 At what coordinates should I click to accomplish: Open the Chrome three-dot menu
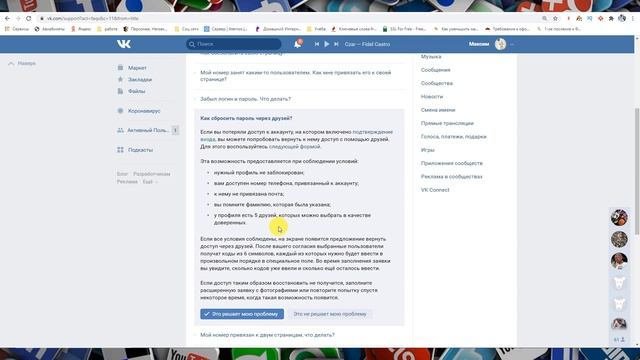click(x=633, y=18)
